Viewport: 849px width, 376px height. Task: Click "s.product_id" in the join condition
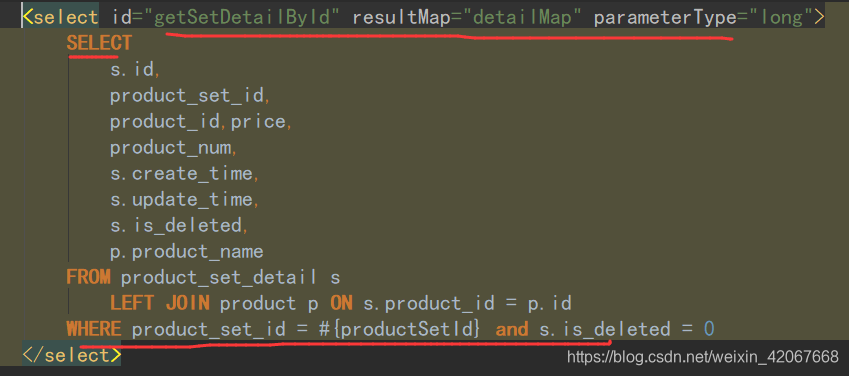click(428, 303)
